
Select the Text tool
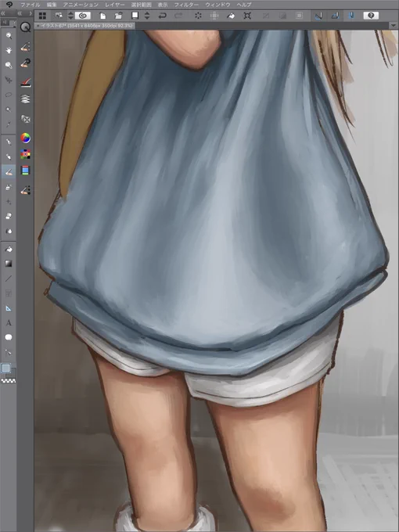tap(9, 323)
